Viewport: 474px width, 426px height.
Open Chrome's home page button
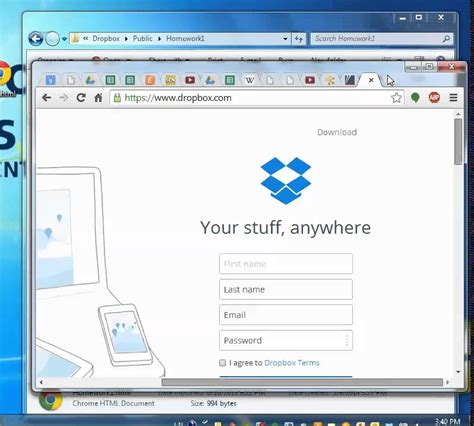coord(98,98)
